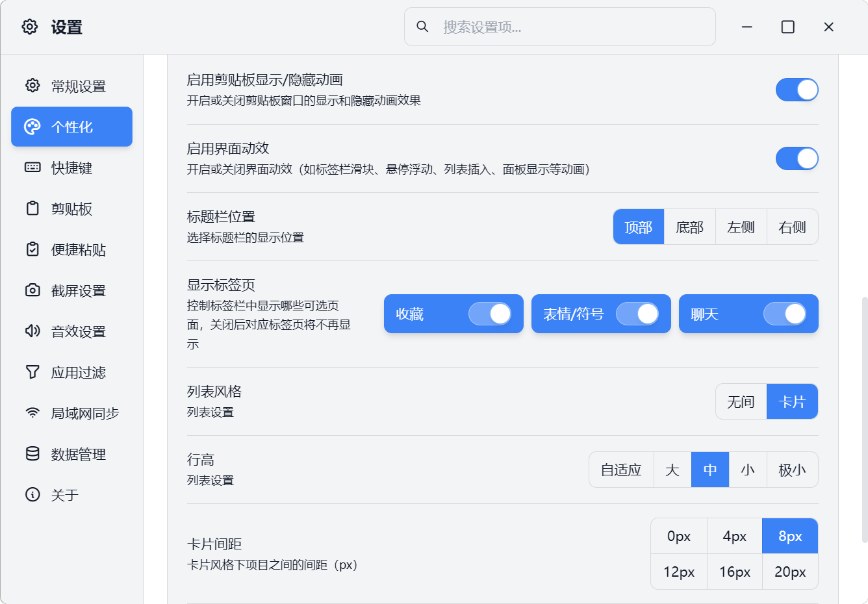Open 便捷粘贴 section
The height and width of the screenshot is (604, 868).
71,249
